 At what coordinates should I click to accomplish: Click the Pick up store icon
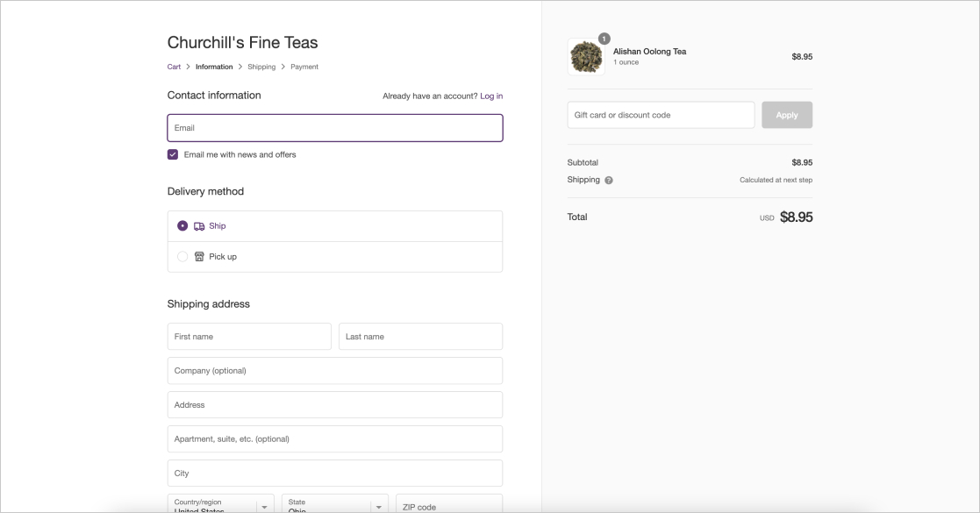[x=199, y=257]
